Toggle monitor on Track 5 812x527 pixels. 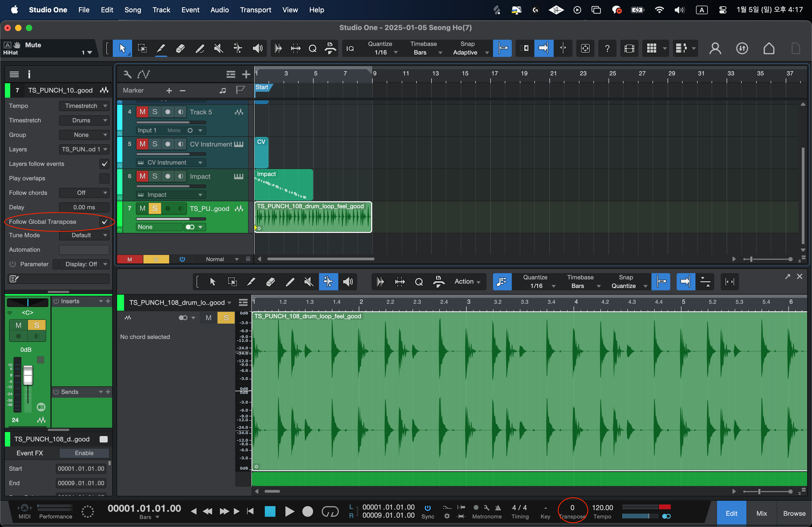pyautogui.click(x=180, y=112)
